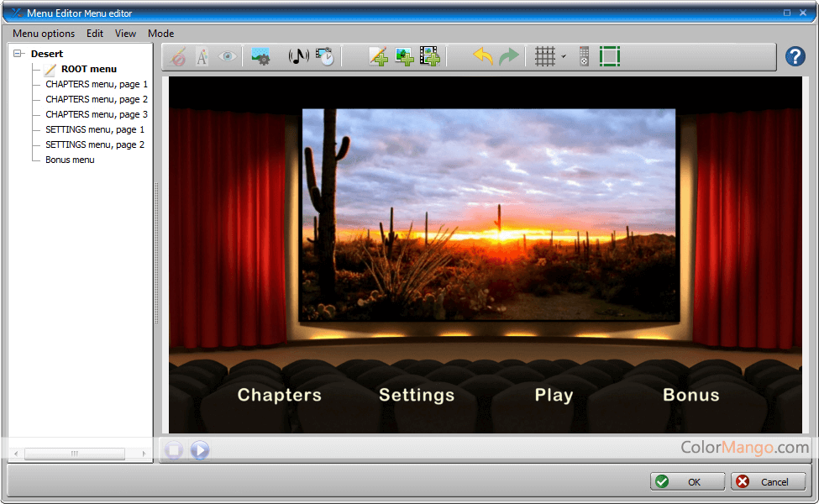819x504 pixels.
Task: Open the menu duration timer icon
Action: click(x=325, y=56)
